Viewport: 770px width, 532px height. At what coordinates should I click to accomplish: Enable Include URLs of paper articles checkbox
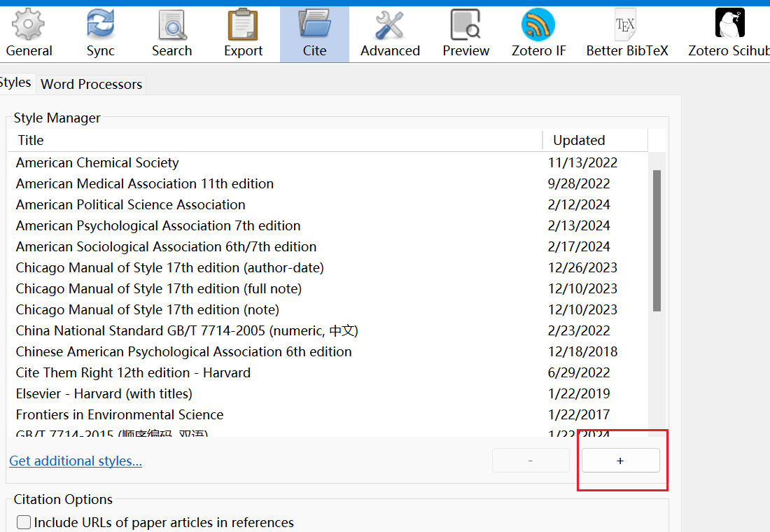tap(24, 522)
